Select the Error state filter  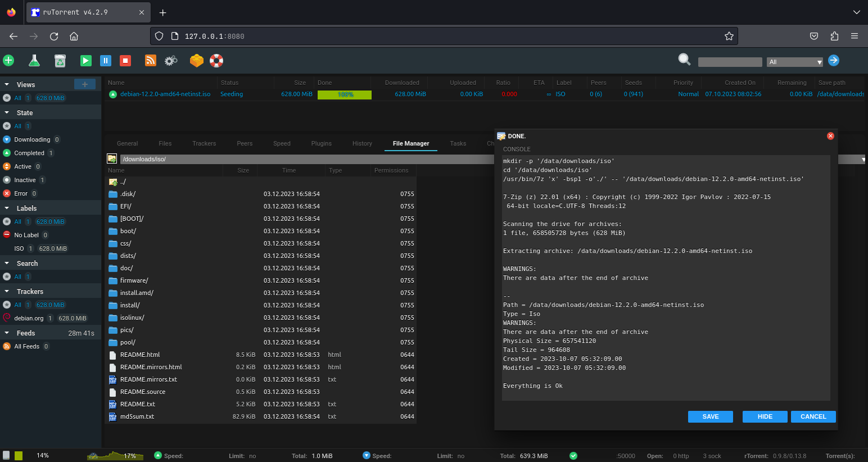click(x=21, y=193)
